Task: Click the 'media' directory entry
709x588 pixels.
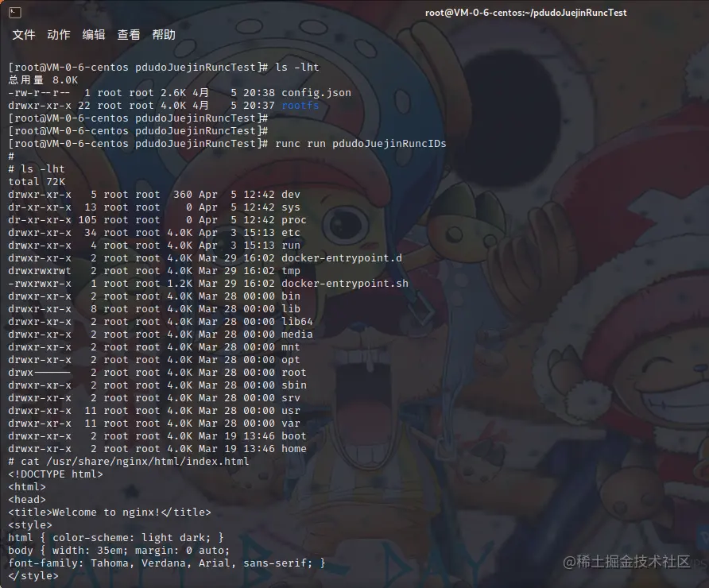Action: click(x=297, y=334)
